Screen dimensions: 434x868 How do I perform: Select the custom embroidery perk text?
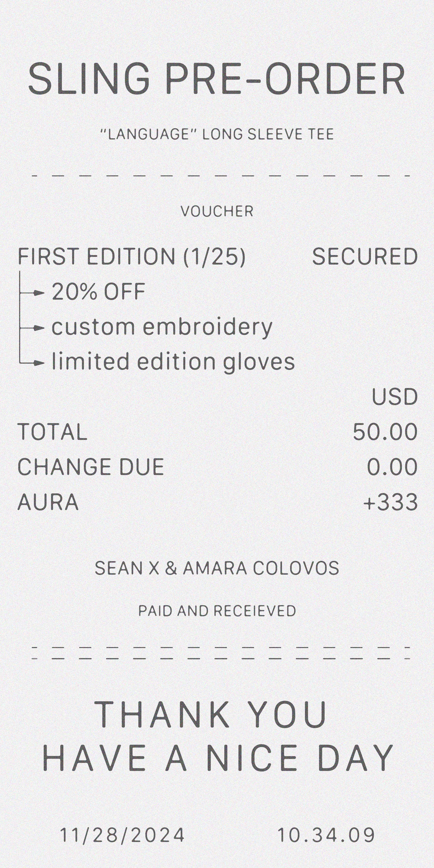pos(162,327)
